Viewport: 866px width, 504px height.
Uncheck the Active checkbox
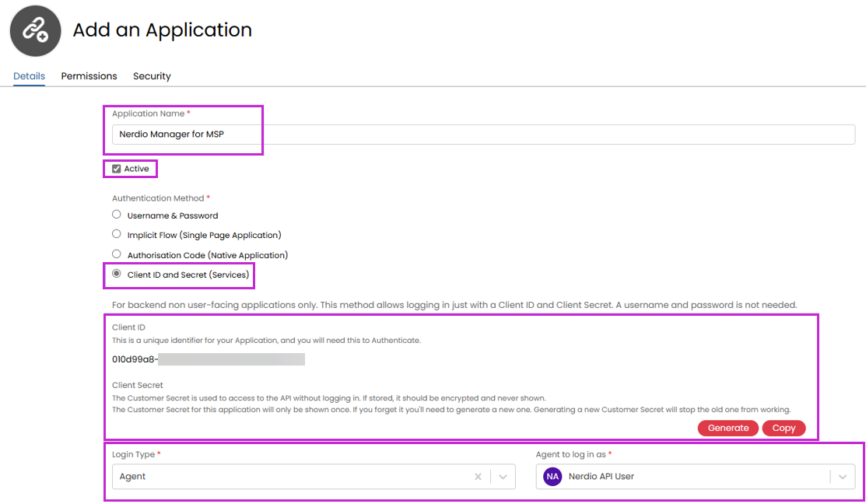point(117,169)
